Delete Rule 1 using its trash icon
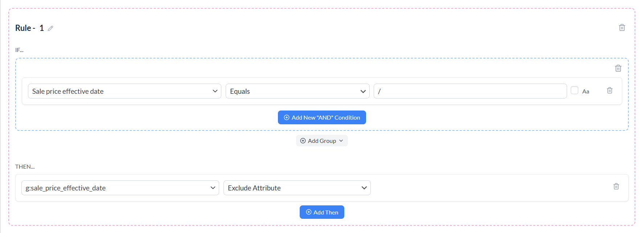Viewport: 644px width, 233px height. pyautogui.click(x=622, y=28)
